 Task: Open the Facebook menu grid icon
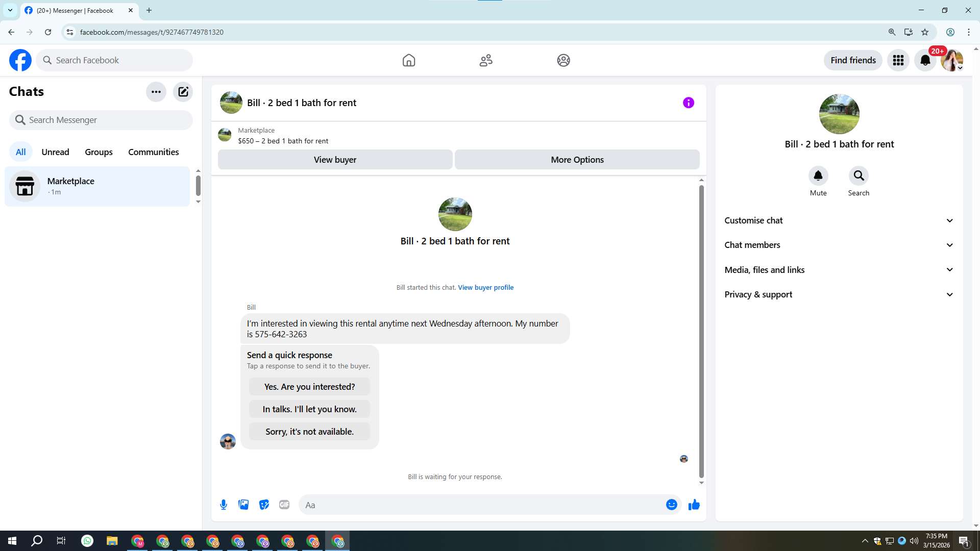click(898, 60)
